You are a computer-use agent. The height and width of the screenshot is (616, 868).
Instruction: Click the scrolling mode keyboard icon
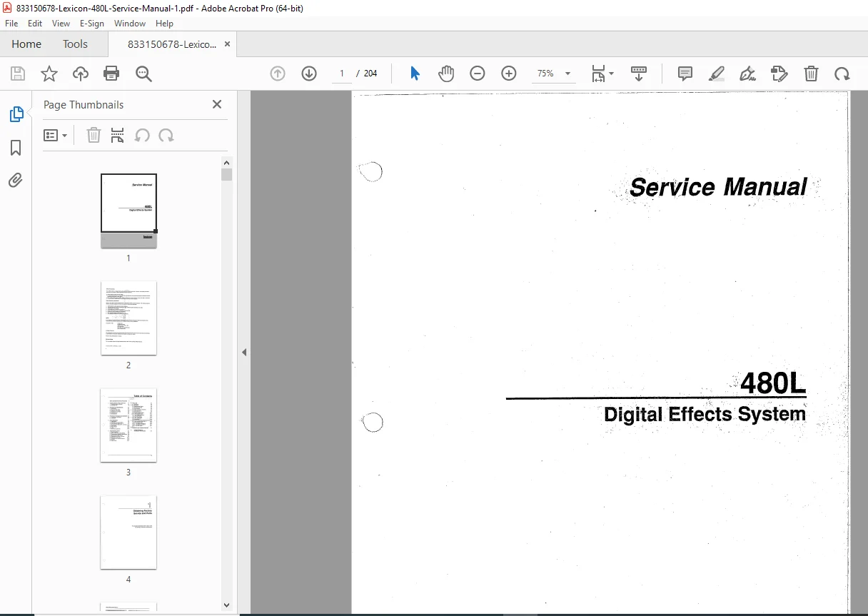click(639, 74)
